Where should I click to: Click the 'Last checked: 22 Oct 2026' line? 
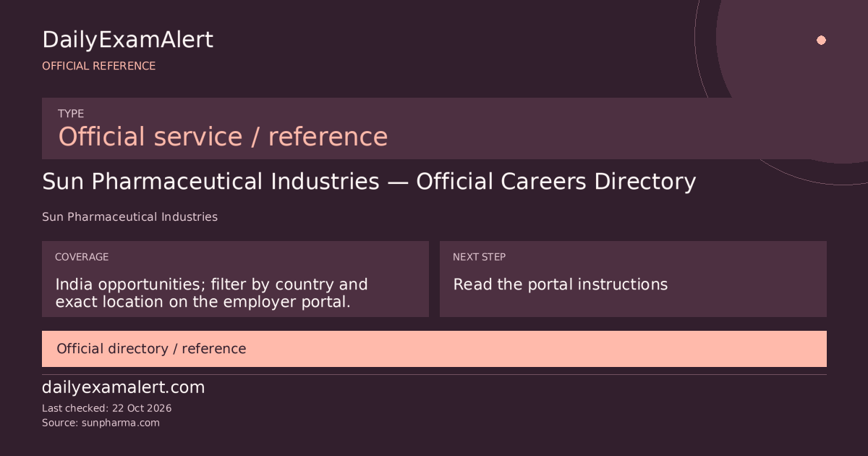[x=106, y=408]
